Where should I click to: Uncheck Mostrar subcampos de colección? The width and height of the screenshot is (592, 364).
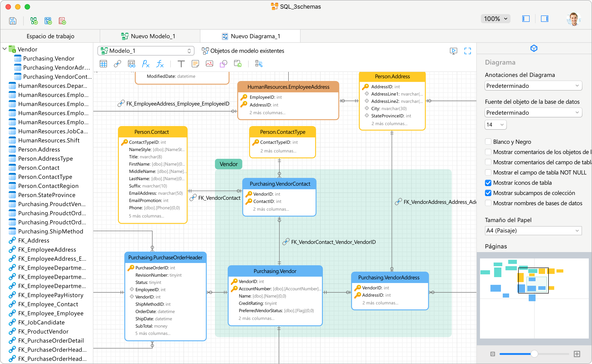488,193
